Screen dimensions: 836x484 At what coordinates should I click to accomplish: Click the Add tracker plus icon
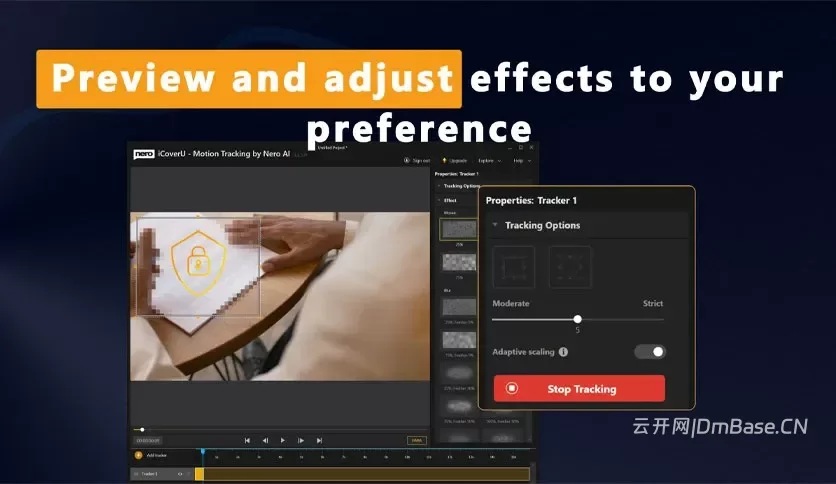139,455
